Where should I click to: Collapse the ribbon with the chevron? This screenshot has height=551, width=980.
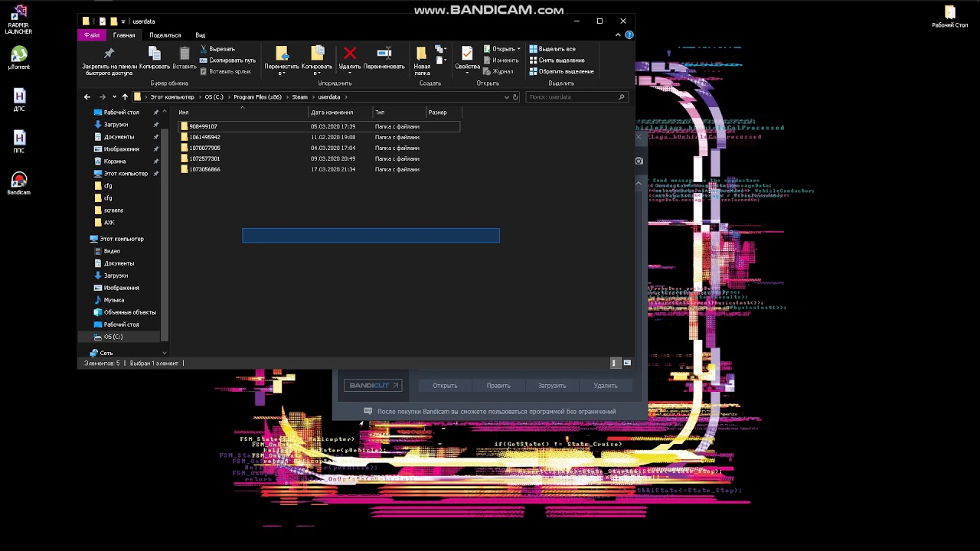(x=618, y=35)
